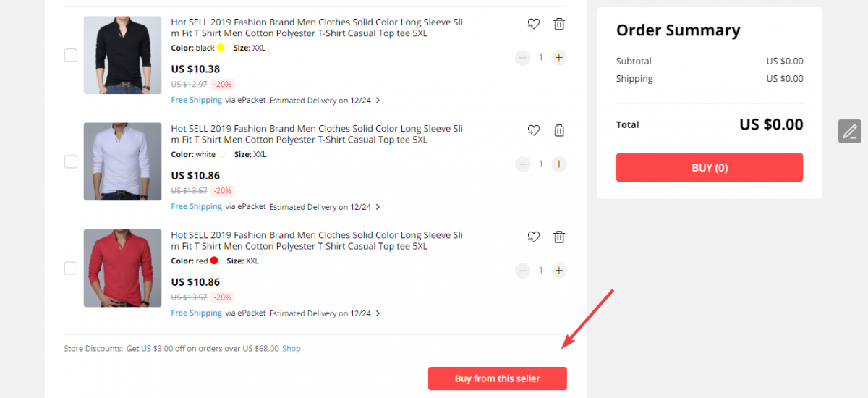
Task: Open the pencil edit icon at right edge
Action: pos(850,131)
